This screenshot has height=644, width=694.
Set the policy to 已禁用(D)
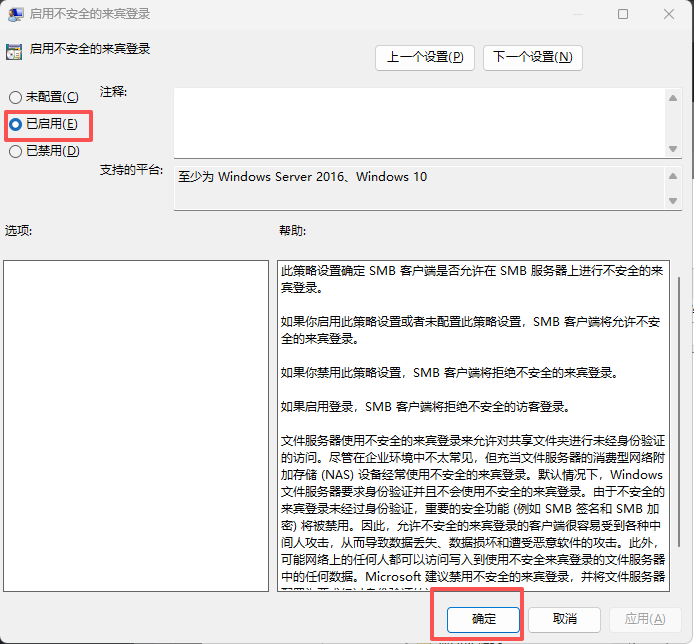(x=15, y=151)
